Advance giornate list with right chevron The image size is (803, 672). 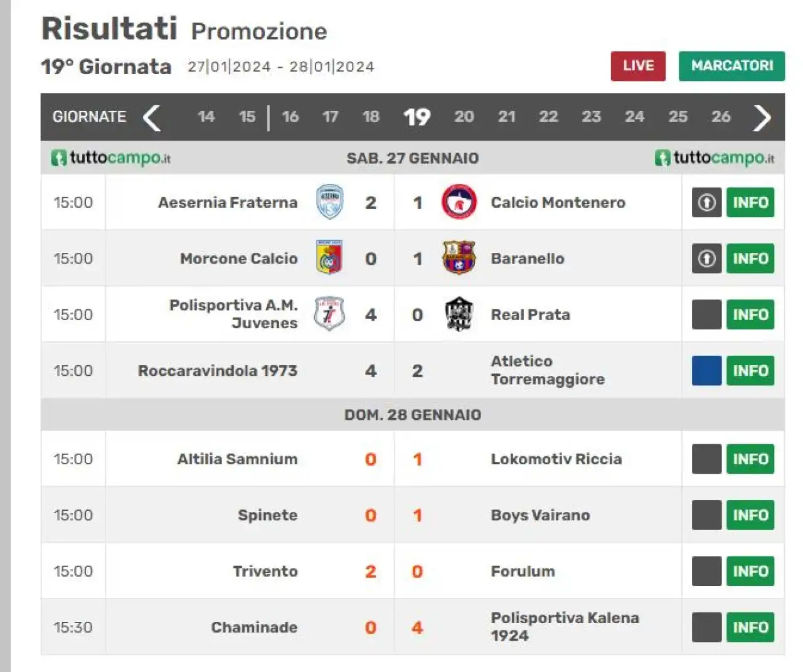point(762,117)
